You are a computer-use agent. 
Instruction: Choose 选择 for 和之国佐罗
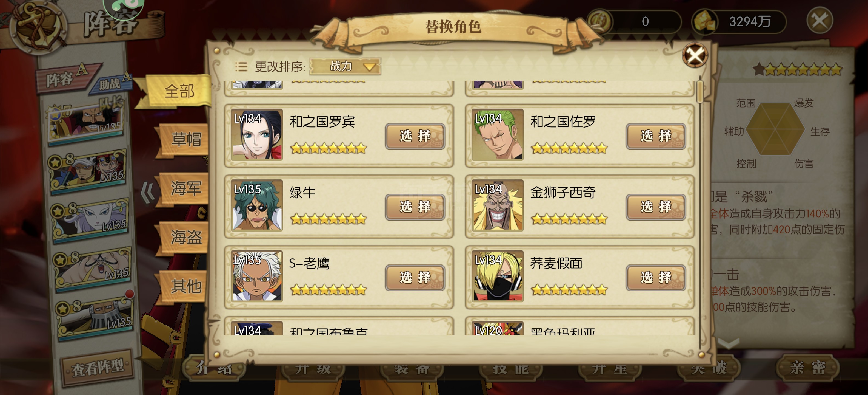pos(656,136)
